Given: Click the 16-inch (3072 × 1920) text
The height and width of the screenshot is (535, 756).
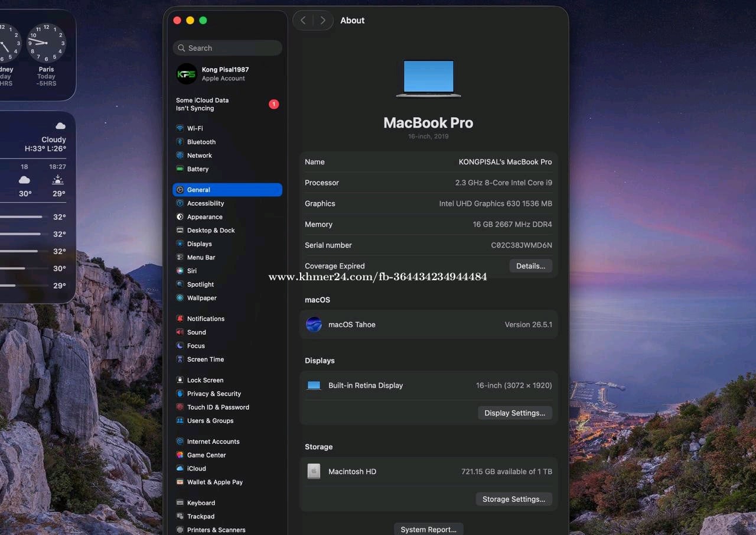Looking at the screenshot, I should coord(514,385).
